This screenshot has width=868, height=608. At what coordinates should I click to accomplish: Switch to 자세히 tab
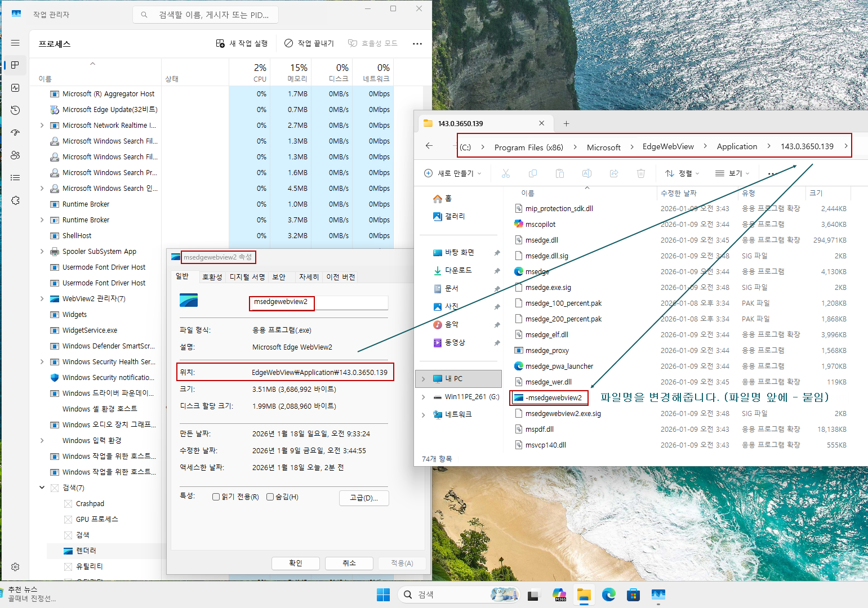coord(309,277)
